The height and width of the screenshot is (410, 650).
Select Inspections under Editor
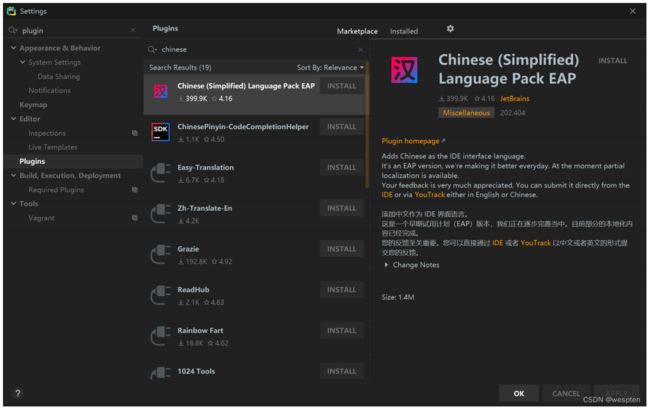click(x=47, y=133)
